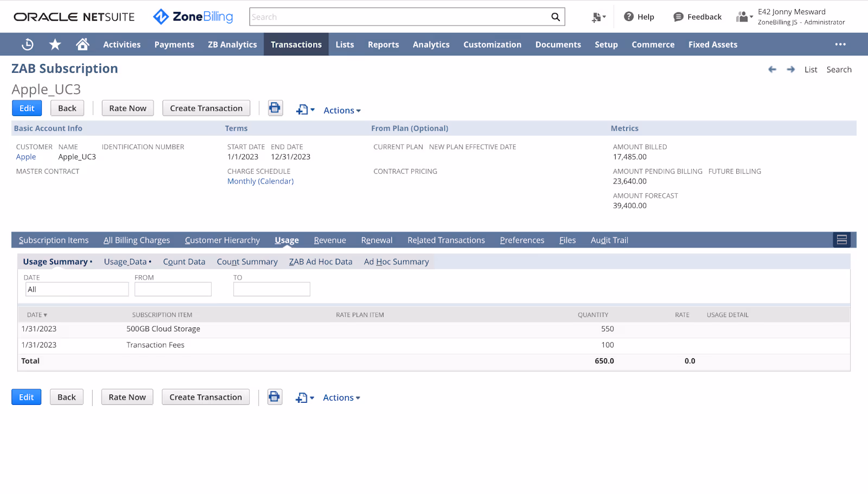Open the Documents menu

pos(558,45)
